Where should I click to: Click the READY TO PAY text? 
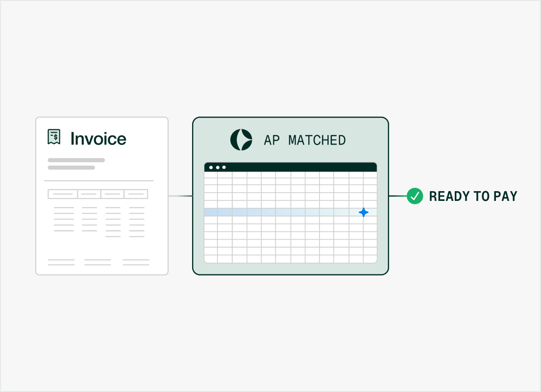click(x=473, y=196)
